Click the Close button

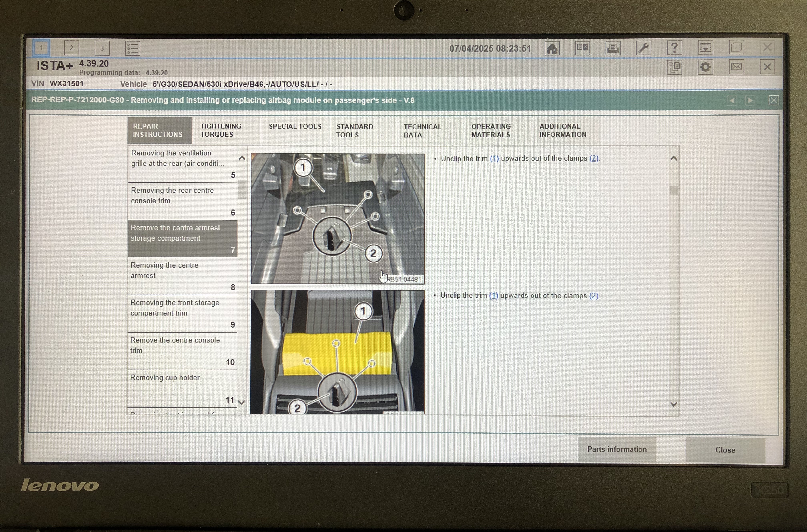[x=725, y=450]
